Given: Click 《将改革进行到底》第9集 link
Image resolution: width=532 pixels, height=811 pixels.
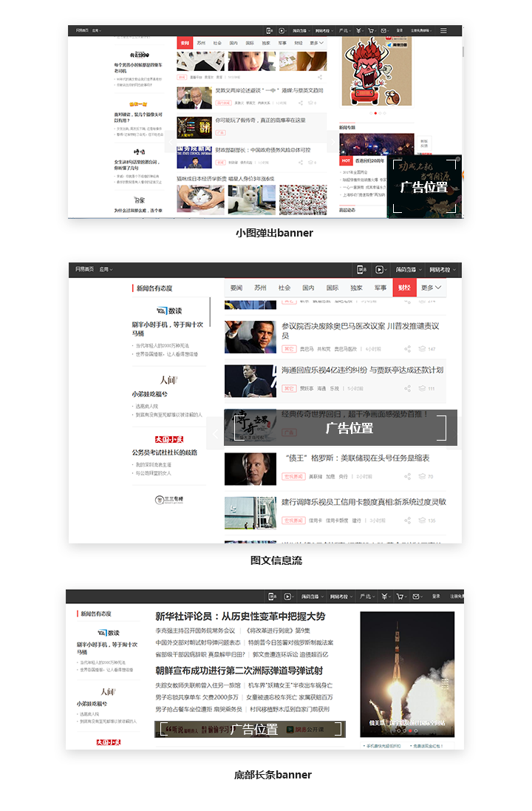Looking at the screenshot, I should pyautogui.click(x=278, y=631).
